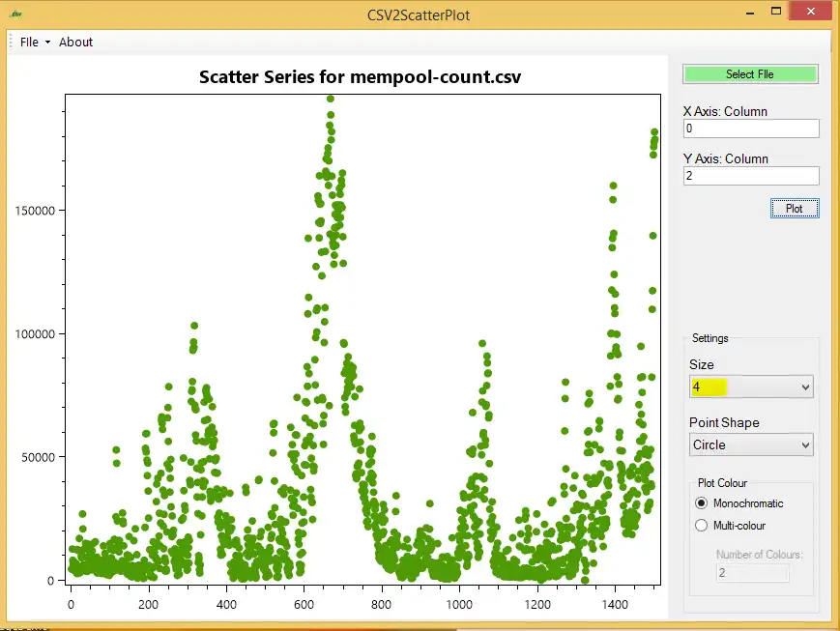Select the Multi-colour radio button
Viewport: 840px width, 631px height.
pos(702,526)
